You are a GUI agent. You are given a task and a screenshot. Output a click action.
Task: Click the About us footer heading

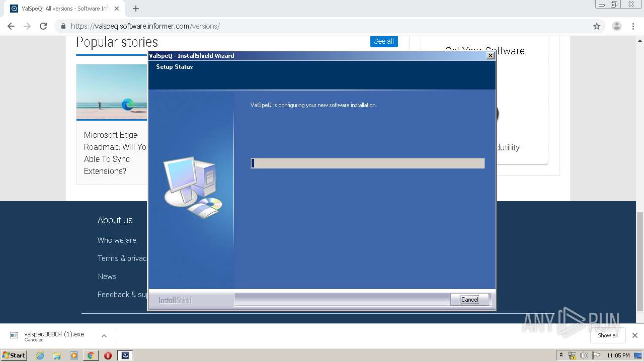[115, 220]
